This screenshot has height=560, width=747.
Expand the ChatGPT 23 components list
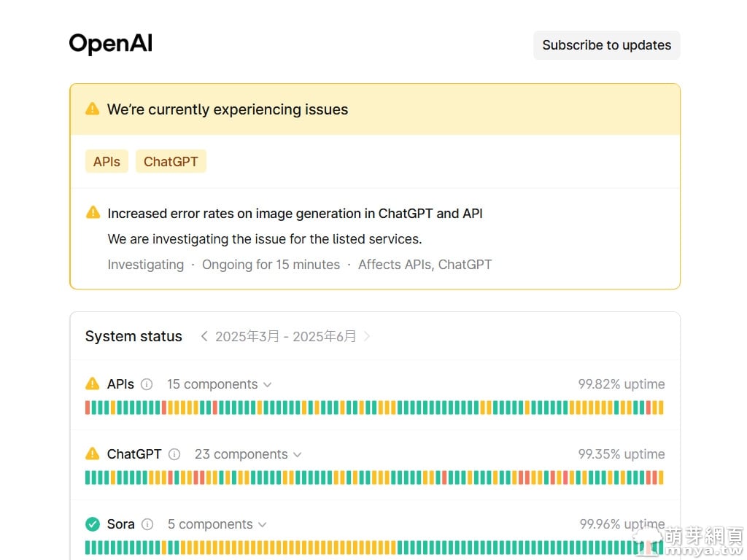tap(247, 454)
